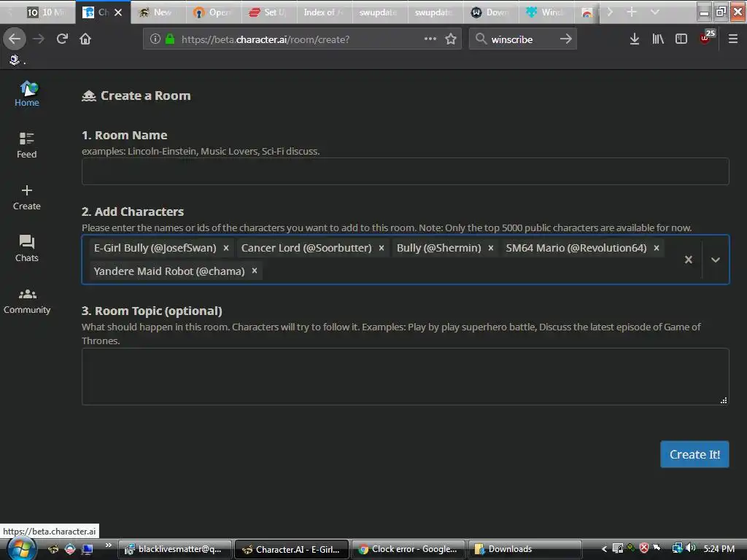Switch to the Wind browser tab
The height and width of the screenshot is (560, 747).
click(x=546, y=12)
